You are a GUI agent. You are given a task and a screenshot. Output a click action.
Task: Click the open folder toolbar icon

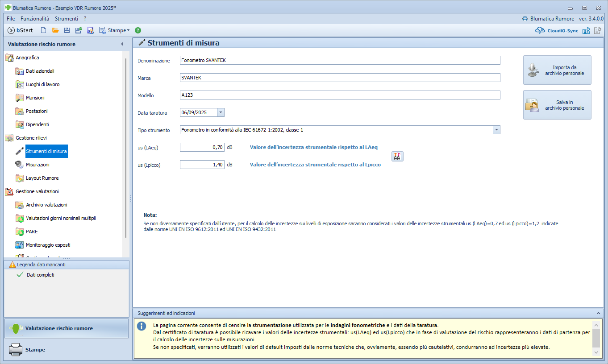[x=55, y=30]
